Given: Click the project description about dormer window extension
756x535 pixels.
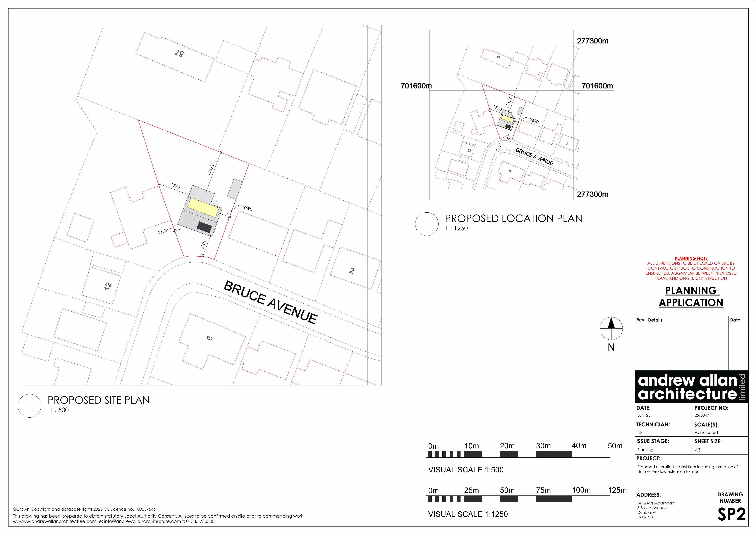Looking at the screenshot, I should tap(688, 469).
